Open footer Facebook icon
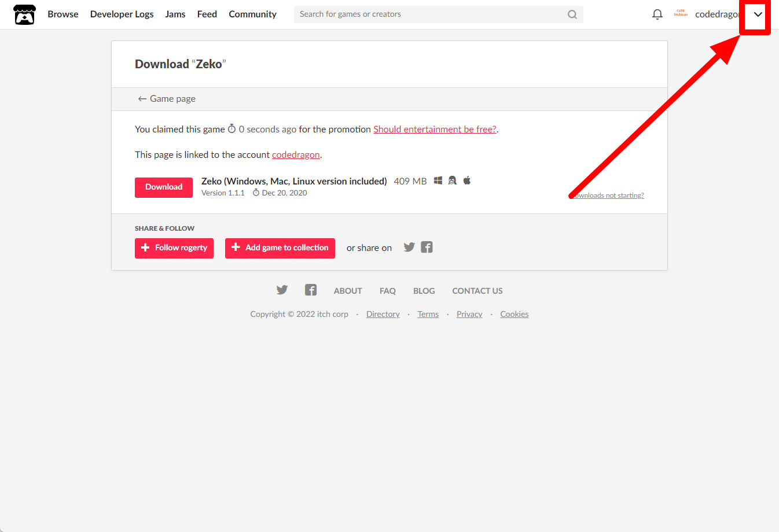The image size is (779, 532). click(311, 290)
